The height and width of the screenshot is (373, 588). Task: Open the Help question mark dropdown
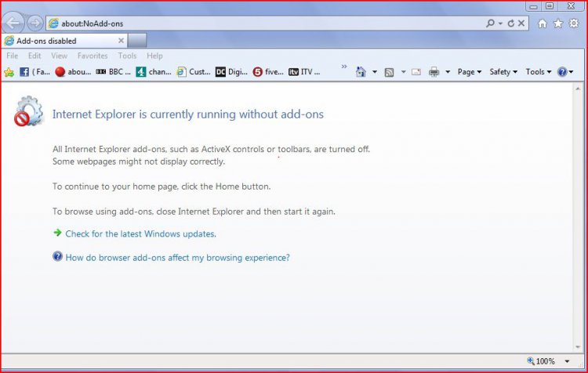click(x=565, y=72)
